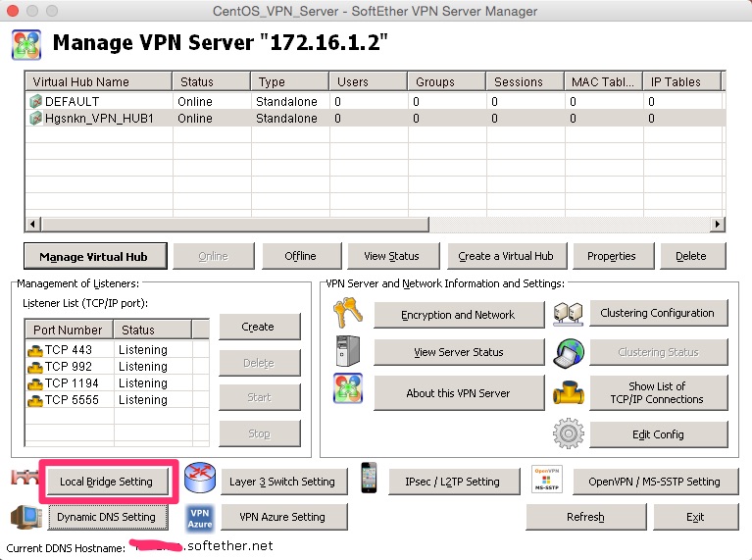
Task: Click the red bridge icon beside Local Bridge Setting
Action: pyautogui.click(x=25, y=477)
